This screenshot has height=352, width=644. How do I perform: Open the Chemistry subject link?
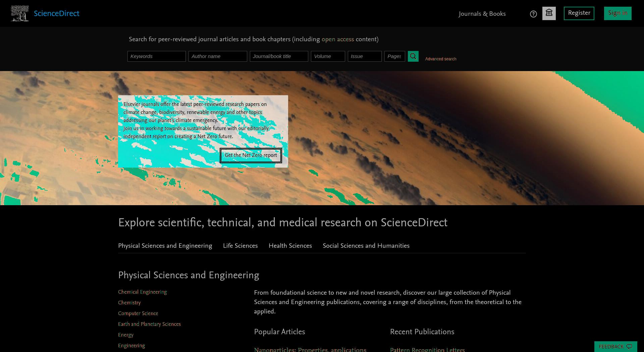pos(129,303)
